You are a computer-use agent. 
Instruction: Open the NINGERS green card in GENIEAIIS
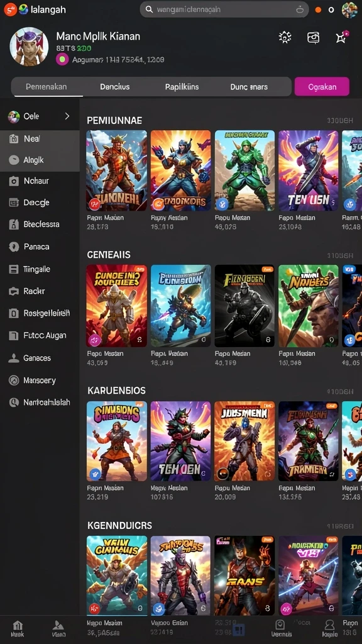(x=308, y=306)
